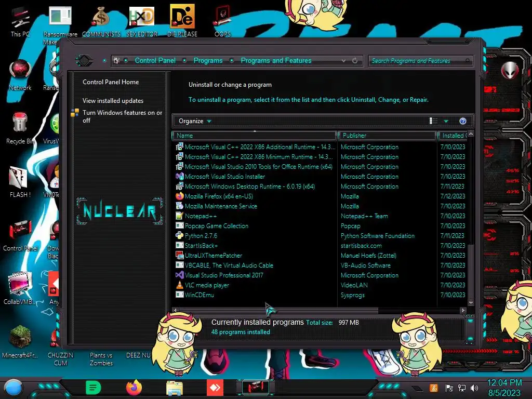Click the volume speaker tray icon
The height and width of the screenshot is (399, 532).
pyautogui.click(x=474, y=388)
